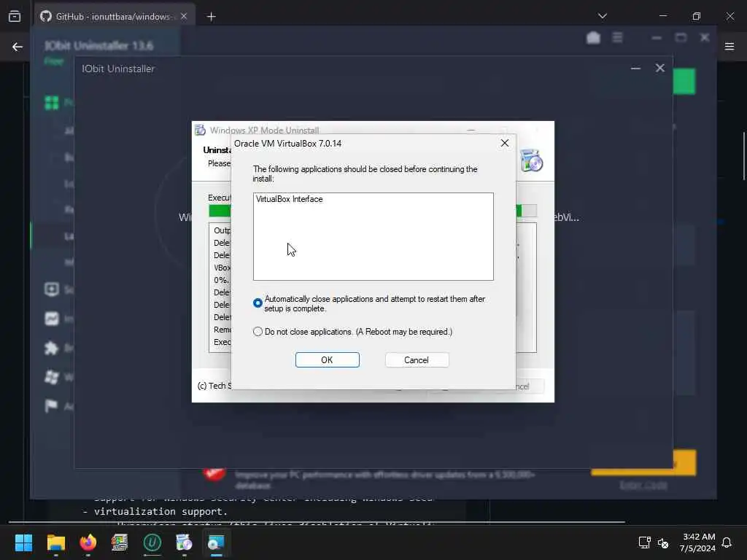The image size is (747, 560).
Task: Open the clock showing 3:42 AM
Action: [697, 542]
